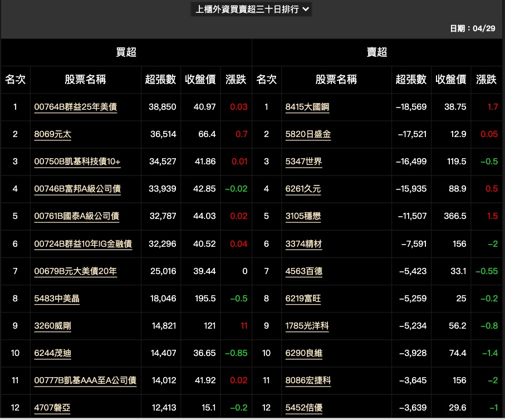Screen dimensions: 505x420
Task: Open 00750B凱基科技債10+ stock page
Action: point(77,162)
